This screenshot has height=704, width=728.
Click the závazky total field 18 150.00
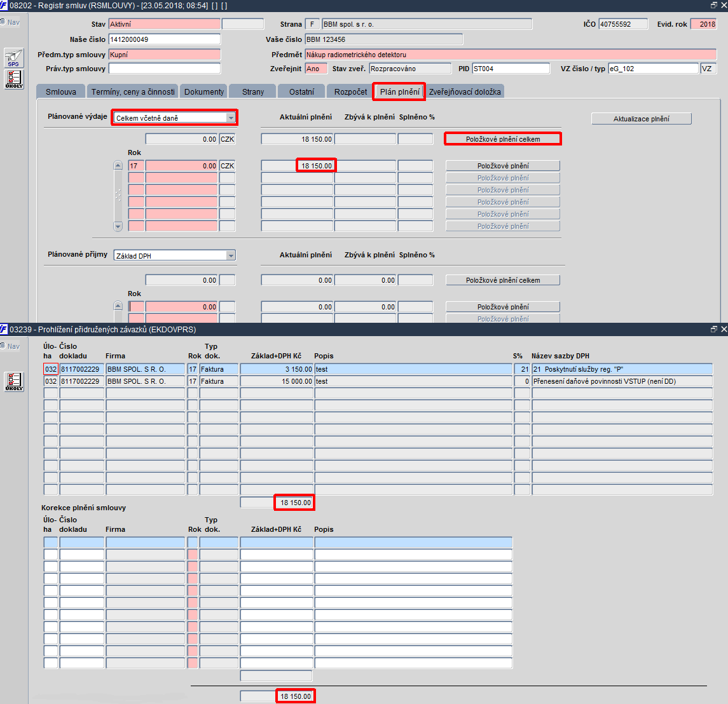(276, 503)
